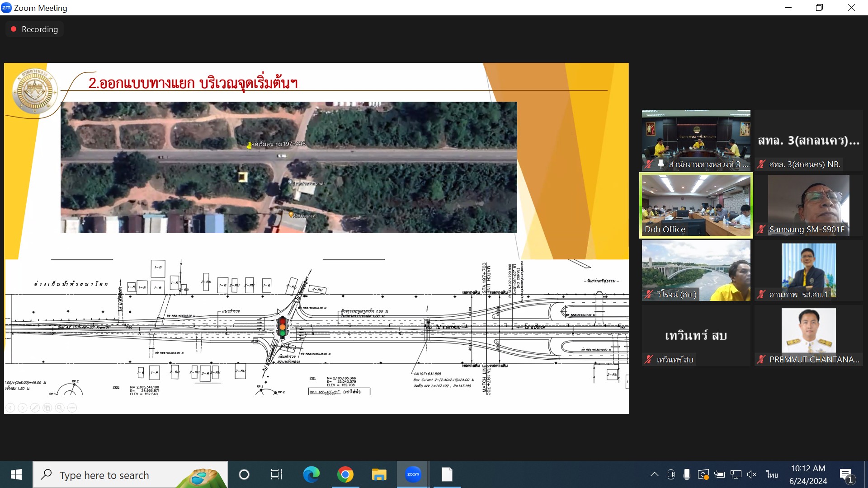The image size is (868, 488).
Task: Open Microsoft Edge from taskbar
Action: point(311,474)
